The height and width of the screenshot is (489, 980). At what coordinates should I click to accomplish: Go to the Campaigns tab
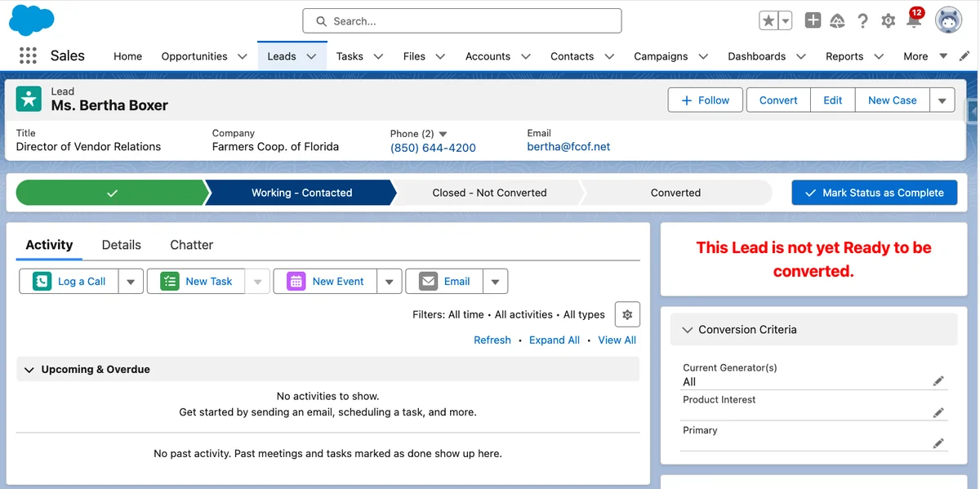661,56
